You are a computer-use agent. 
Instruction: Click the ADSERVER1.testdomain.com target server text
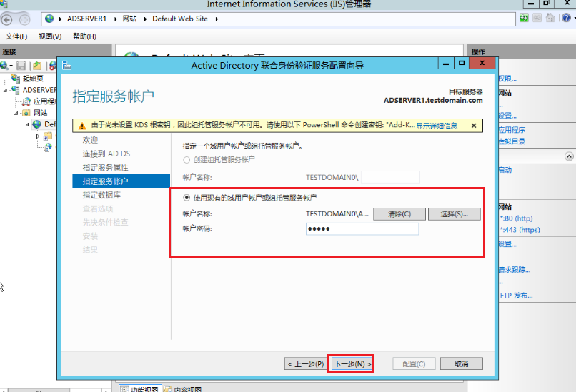[x=433, y=100]
